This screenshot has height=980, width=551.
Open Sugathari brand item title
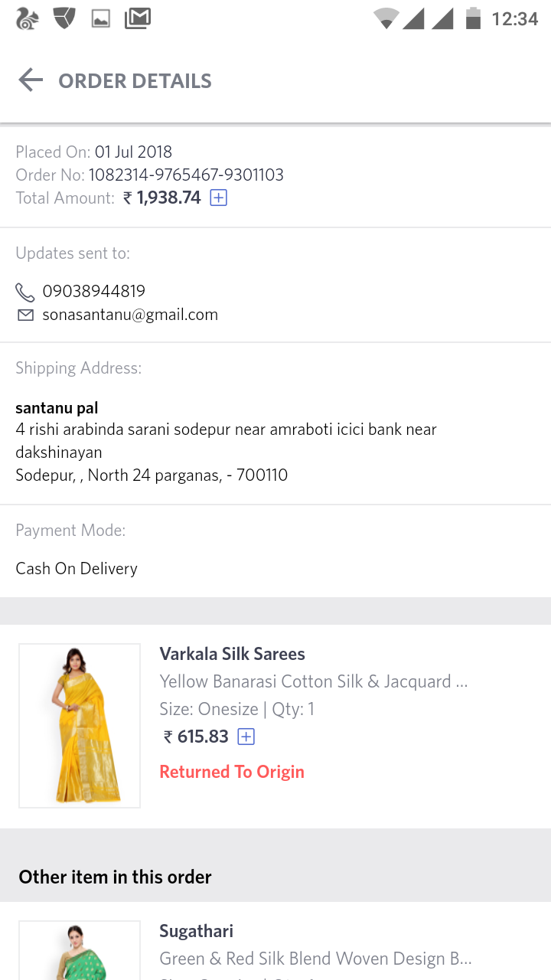click(x=196, y=931)
